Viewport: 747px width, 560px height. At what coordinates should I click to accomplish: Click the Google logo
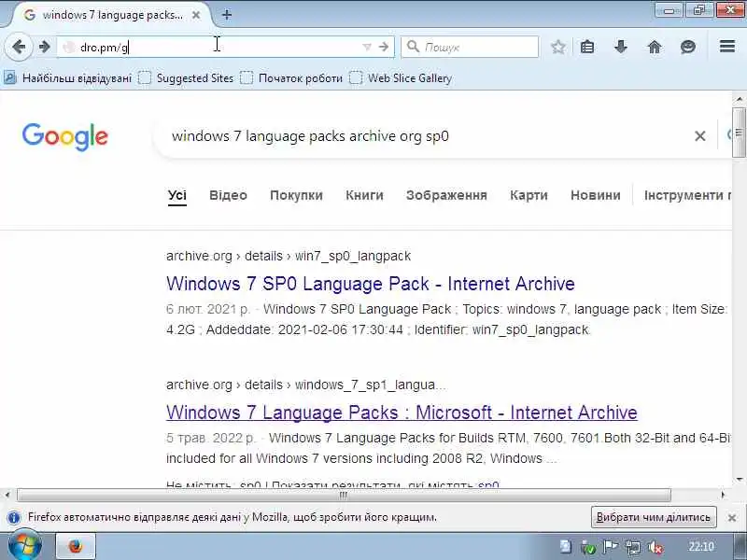coord(65,137)
